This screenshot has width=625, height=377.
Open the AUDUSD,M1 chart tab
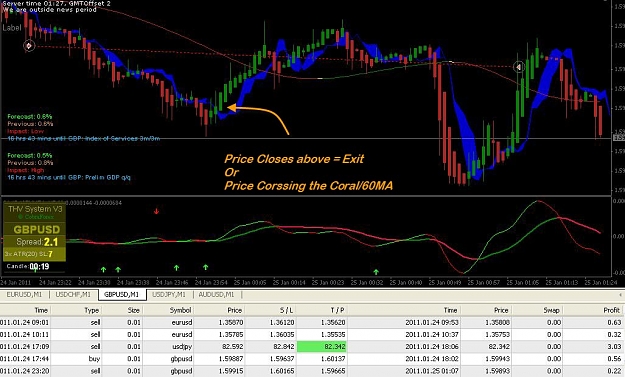216,295
